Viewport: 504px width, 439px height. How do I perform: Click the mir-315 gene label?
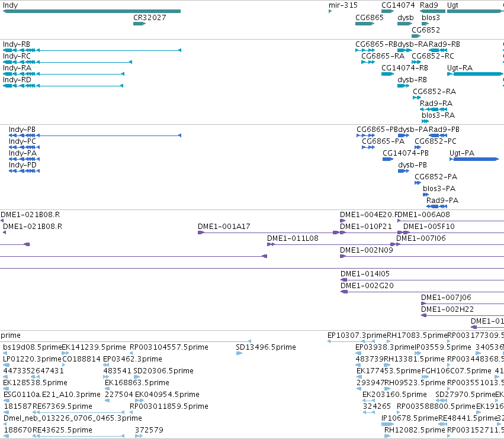(x=343, y=5)
